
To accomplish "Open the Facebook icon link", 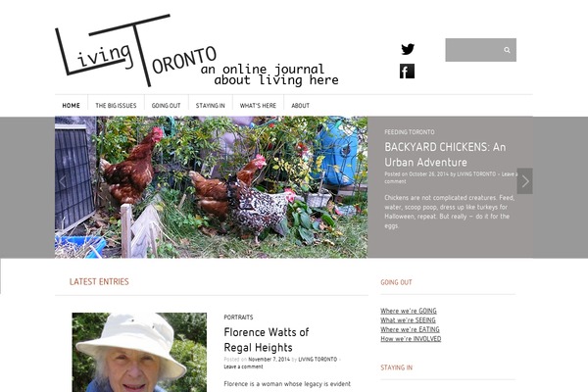I will pyautogui.click(x=408, y=72).
